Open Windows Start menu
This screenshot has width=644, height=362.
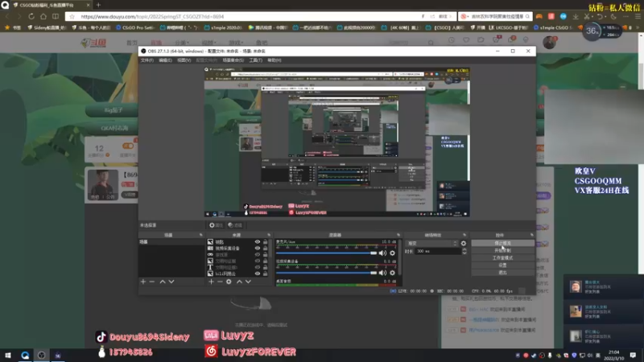(x=8, y=356)
